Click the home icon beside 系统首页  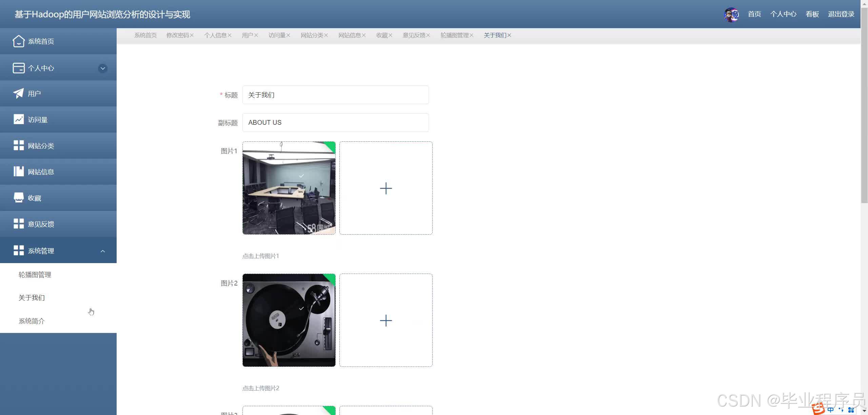(x=19, y=41)
